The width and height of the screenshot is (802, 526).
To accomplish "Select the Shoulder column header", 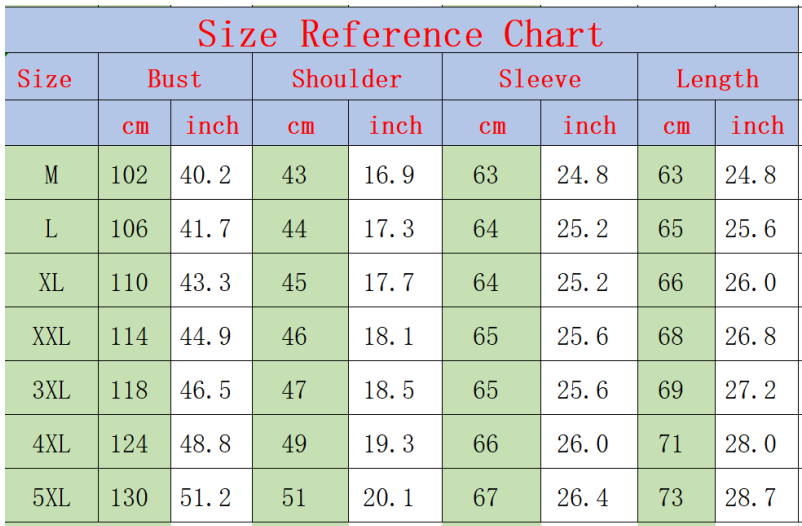I will 347,78.
